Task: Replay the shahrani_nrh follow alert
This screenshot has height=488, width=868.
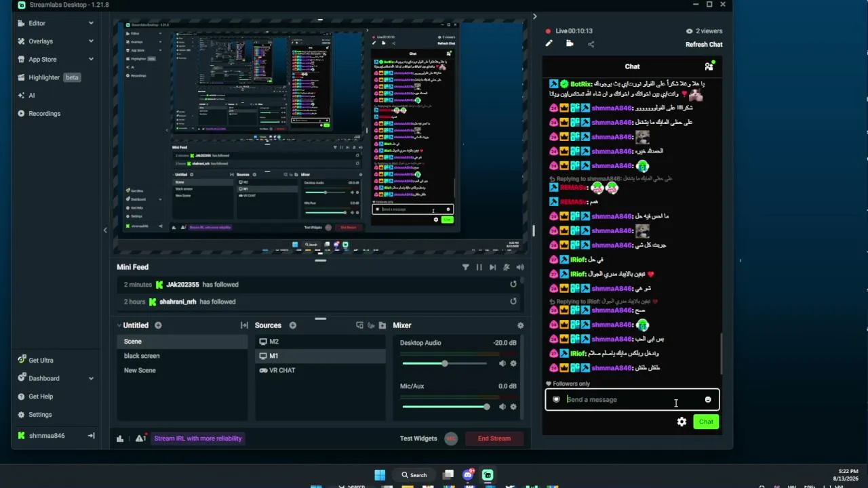Action: tap(513, 302)
